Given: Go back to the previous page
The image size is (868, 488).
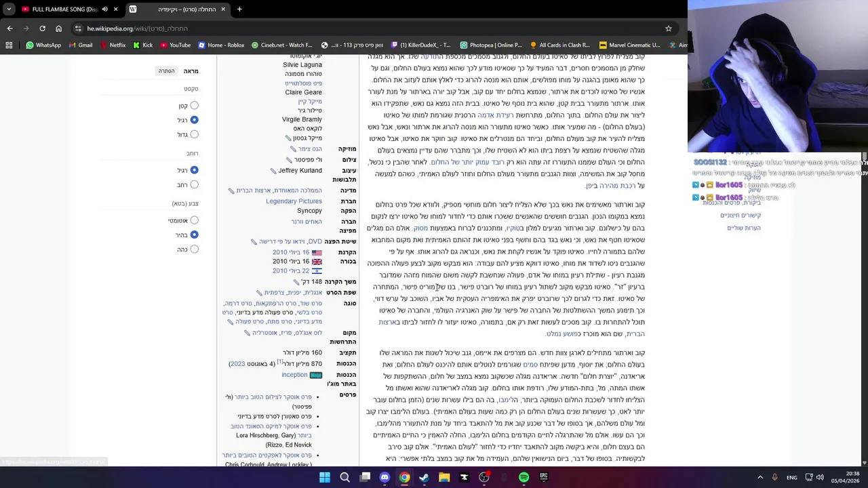Looking at the screenshot, I should [9, 28].
